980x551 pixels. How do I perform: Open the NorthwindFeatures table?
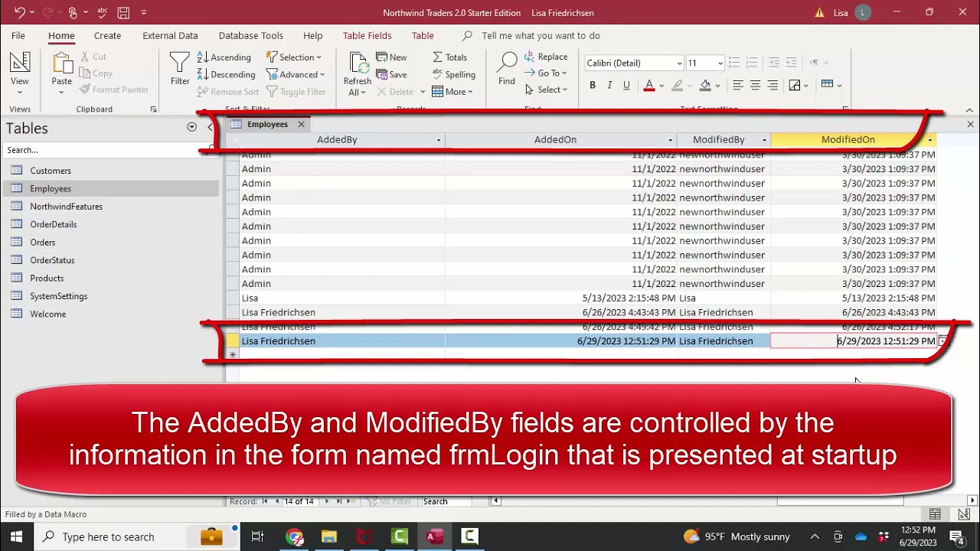click(x=66, y=207)
